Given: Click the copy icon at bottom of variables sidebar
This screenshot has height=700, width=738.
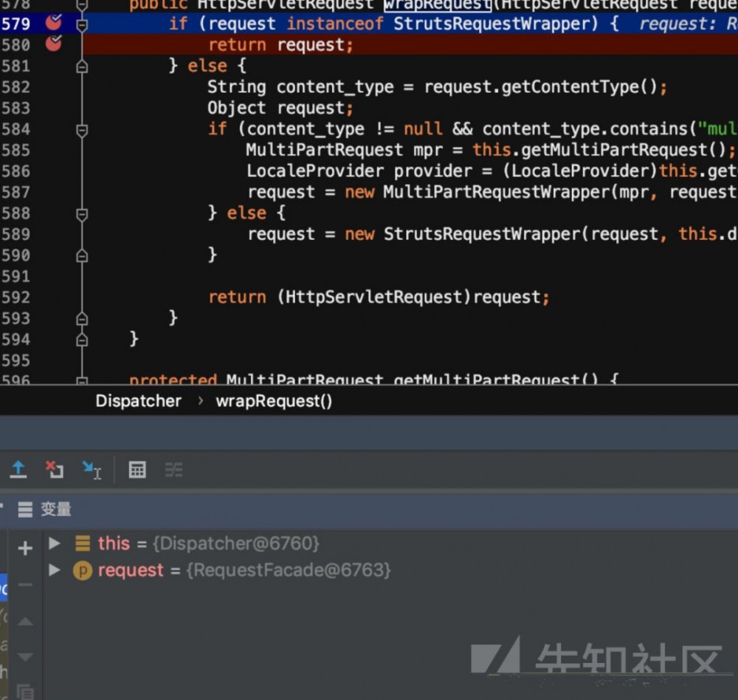Looking at the screenshot, I should point(25,690).
